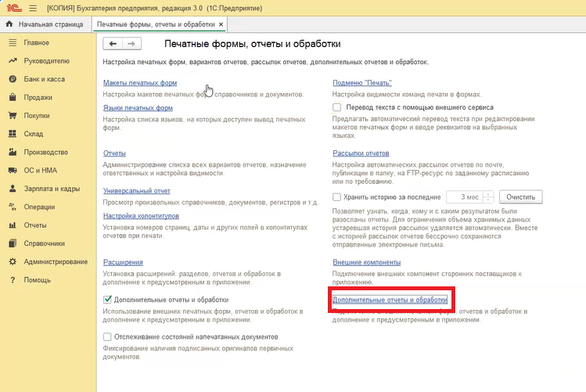This screenshot has width=586, height=392.
Task: Open the Рассылки отчетов link
Action: pos(361,153)
